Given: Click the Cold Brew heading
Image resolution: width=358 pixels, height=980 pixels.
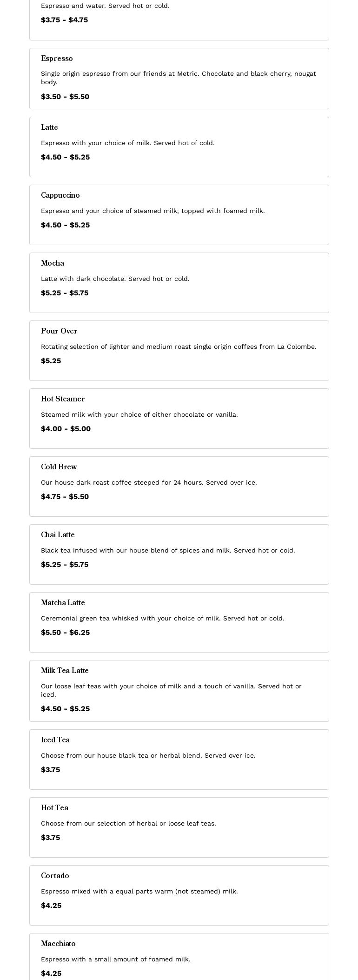Looking at the screenshot, I should tap(59, 467).
